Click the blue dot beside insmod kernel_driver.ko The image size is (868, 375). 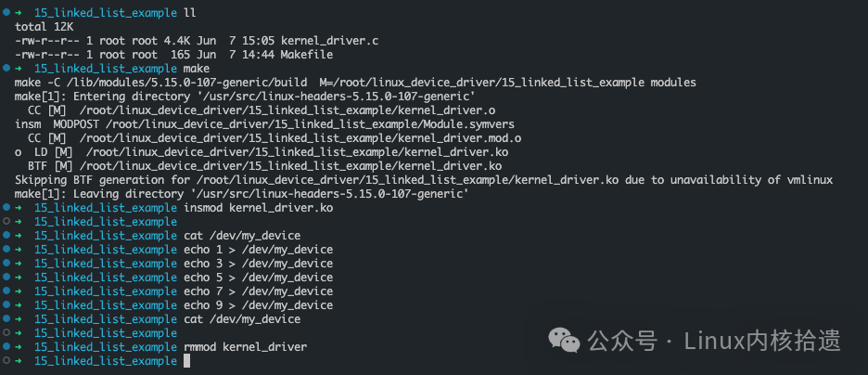coord(6,208)
